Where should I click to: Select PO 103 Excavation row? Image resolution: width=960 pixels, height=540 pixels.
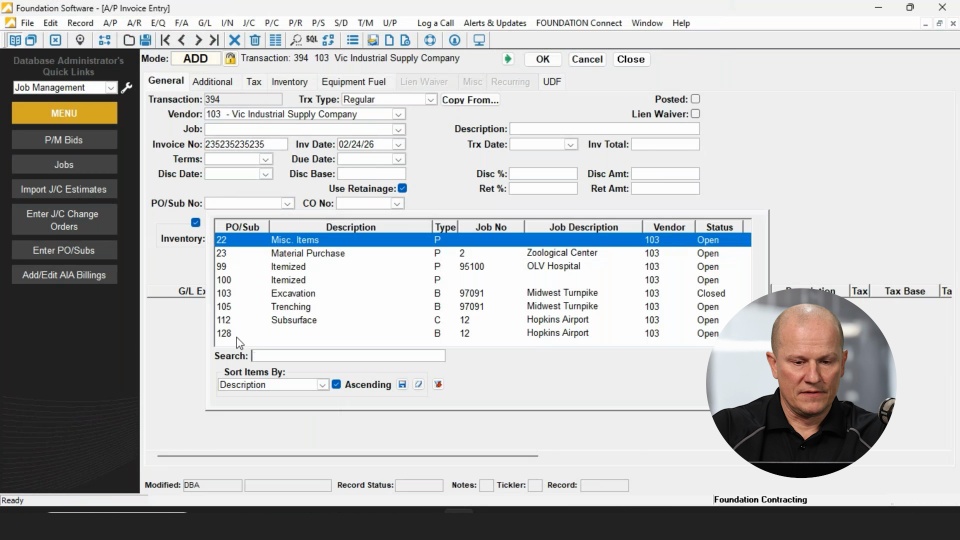(482, 293)
